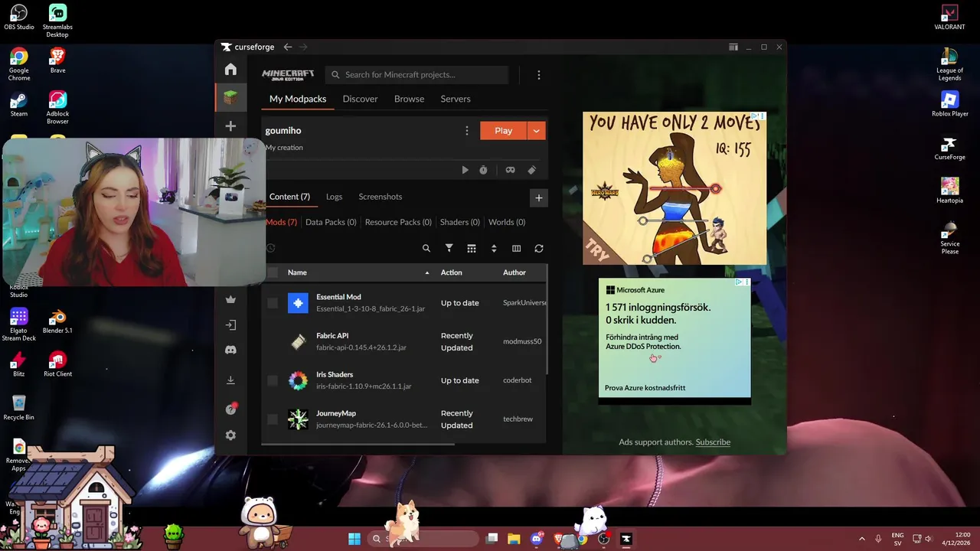Open the premium crown icon in sidebar

(230, 299)
